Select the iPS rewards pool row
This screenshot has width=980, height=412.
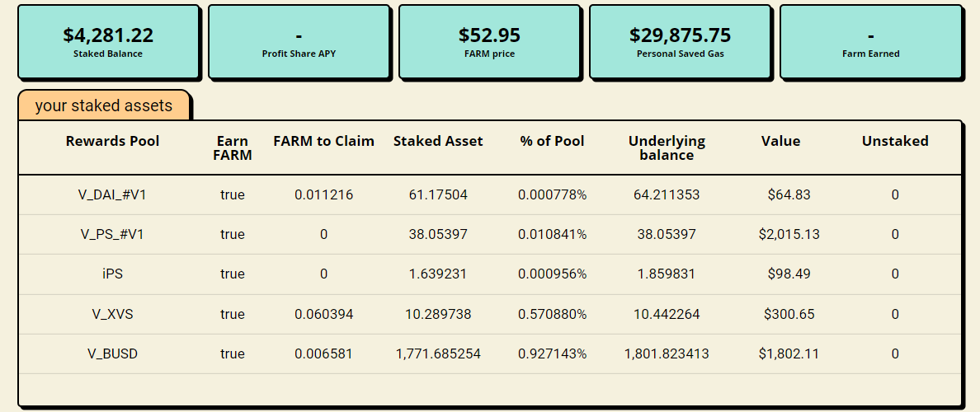click(489, 274)
